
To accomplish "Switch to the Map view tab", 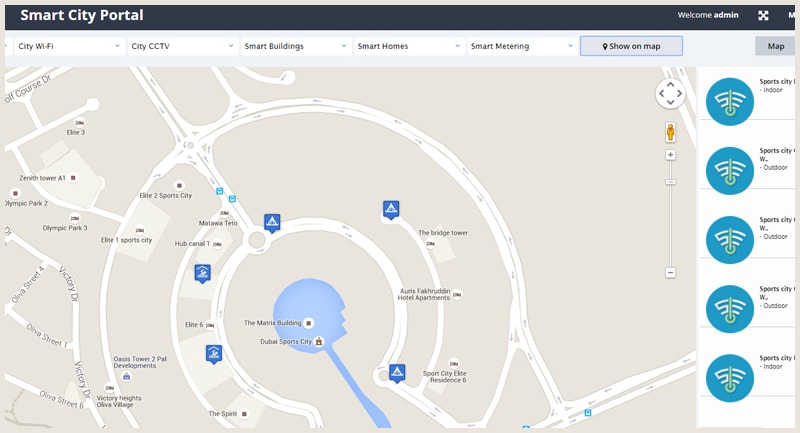I will 775,46.
